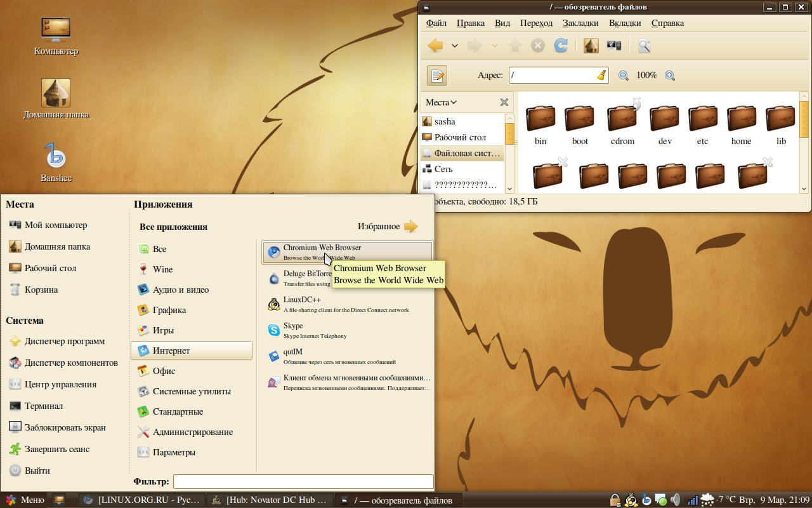Viewport: 812px width, 508px height.
Task: Zoom out with the minus magnifier icon
Action: click(x=624, y=76)
